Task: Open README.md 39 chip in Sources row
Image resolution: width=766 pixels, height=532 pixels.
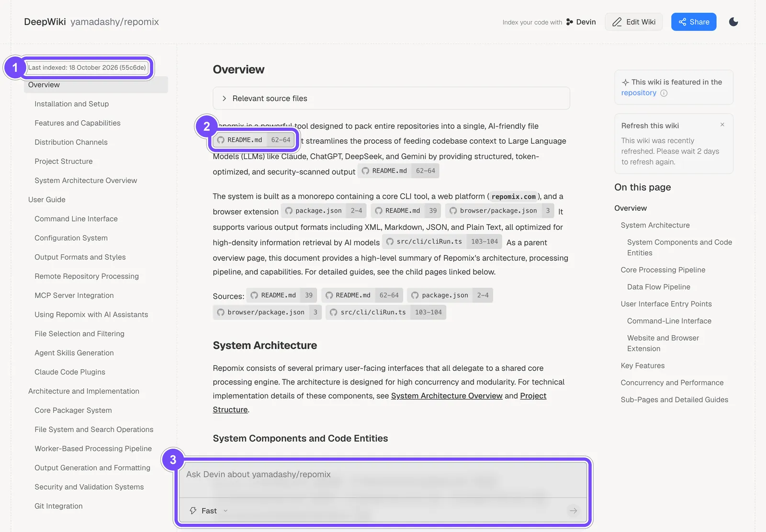Action: tap(282, 295)
